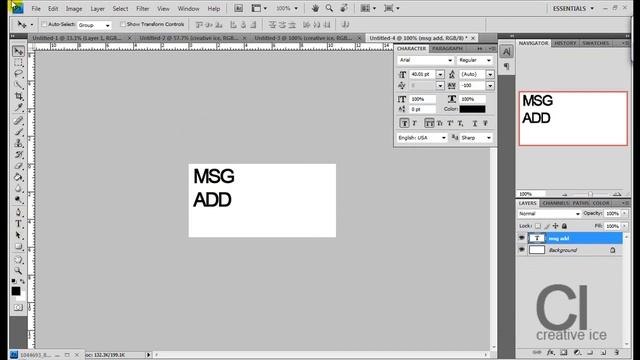Select the Move tool in toolbox
Image resolution: width=640 pixels, height=360 pixels.
pos(18,51)
